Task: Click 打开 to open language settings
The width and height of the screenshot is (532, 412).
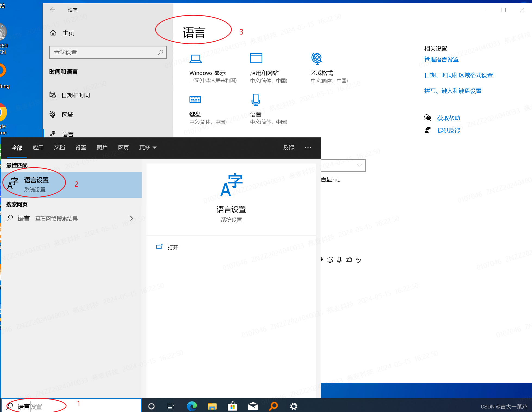Action: tap(173, 247)
